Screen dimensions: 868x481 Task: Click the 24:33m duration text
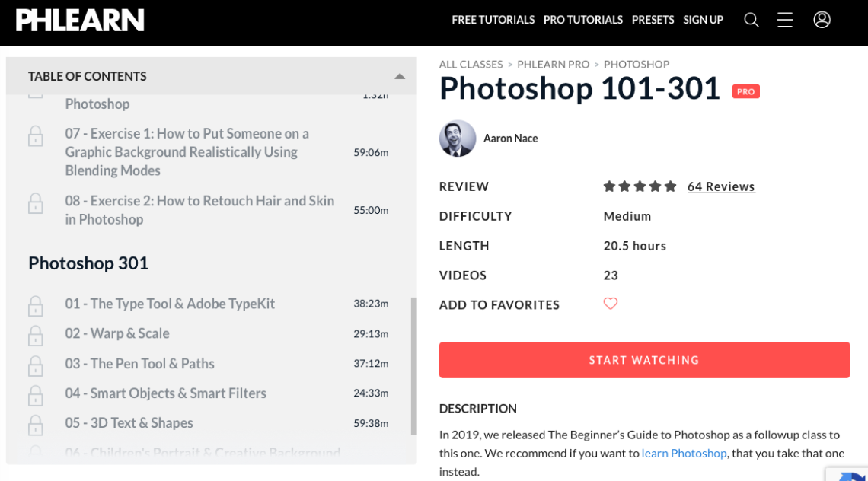pos(371,393)
